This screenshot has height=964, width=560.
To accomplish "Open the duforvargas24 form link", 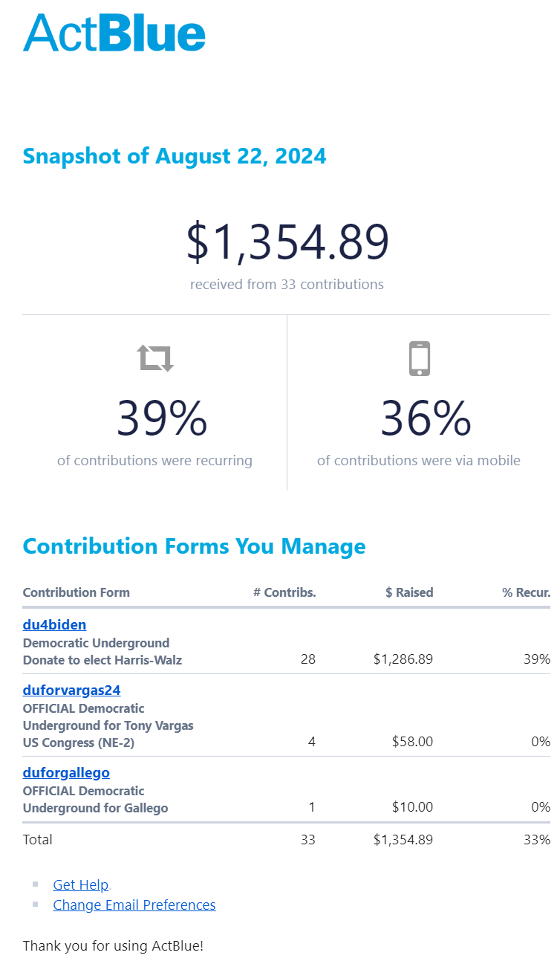I will point(71,691).
